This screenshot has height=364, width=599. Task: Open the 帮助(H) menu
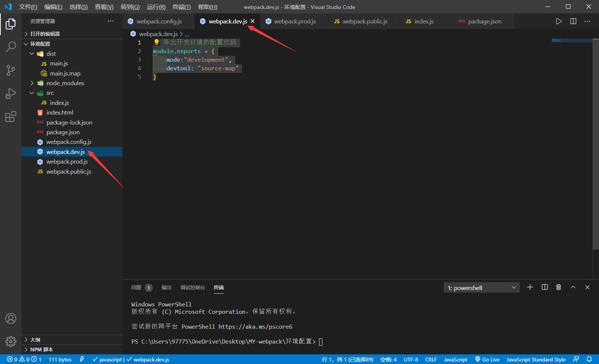tap(208, 7)
